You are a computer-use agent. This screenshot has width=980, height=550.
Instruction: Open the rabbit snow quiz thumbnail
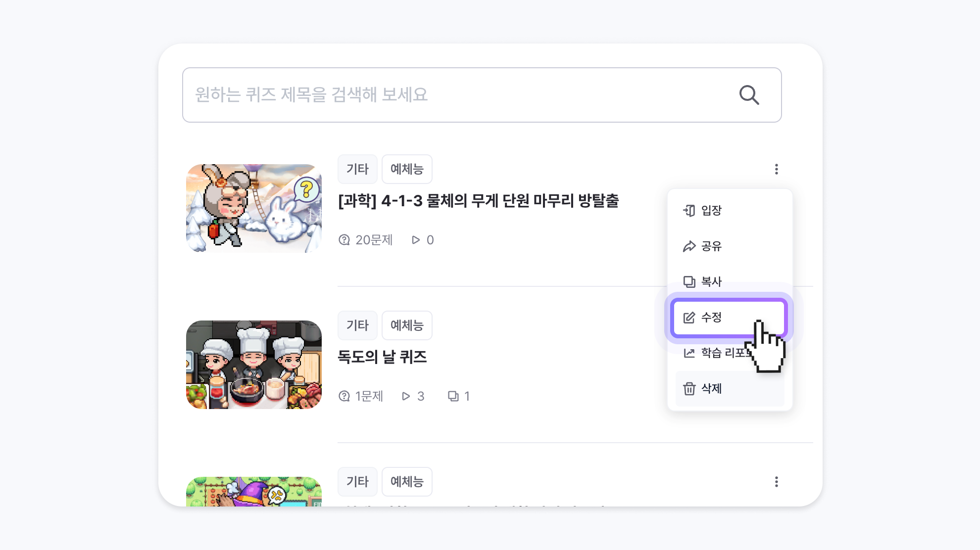254,208
